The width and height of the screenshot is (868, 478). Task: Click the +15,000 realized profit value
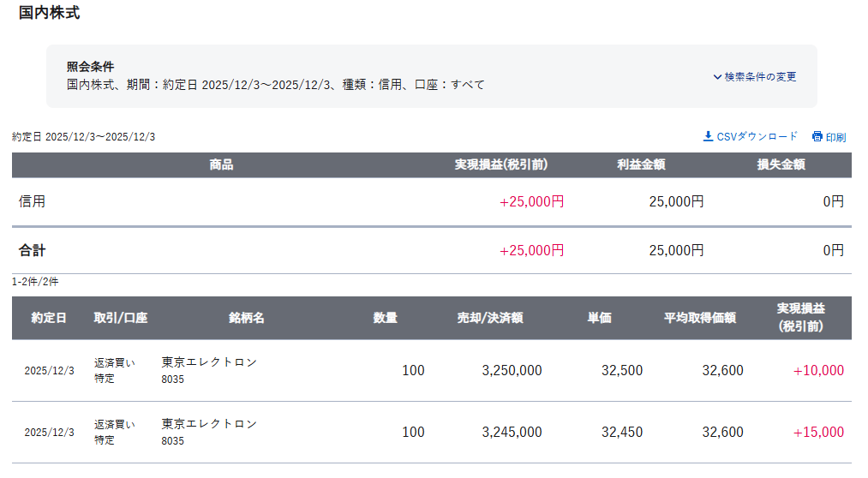point(818,433)
